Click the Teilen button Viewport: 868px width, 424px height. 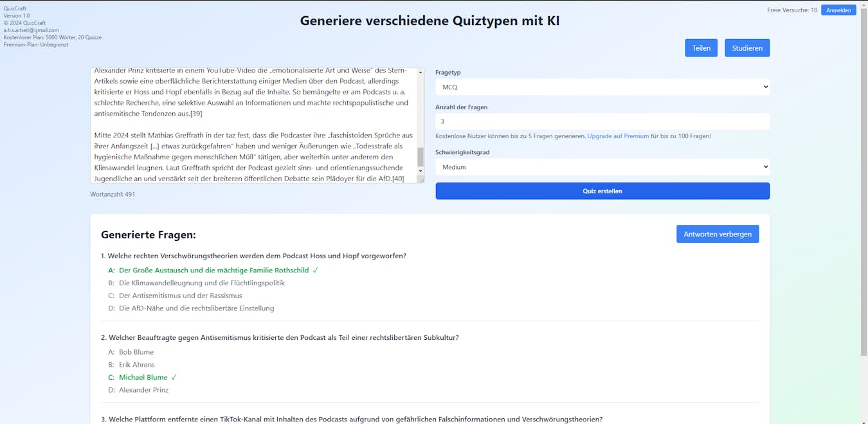[701, 48]
